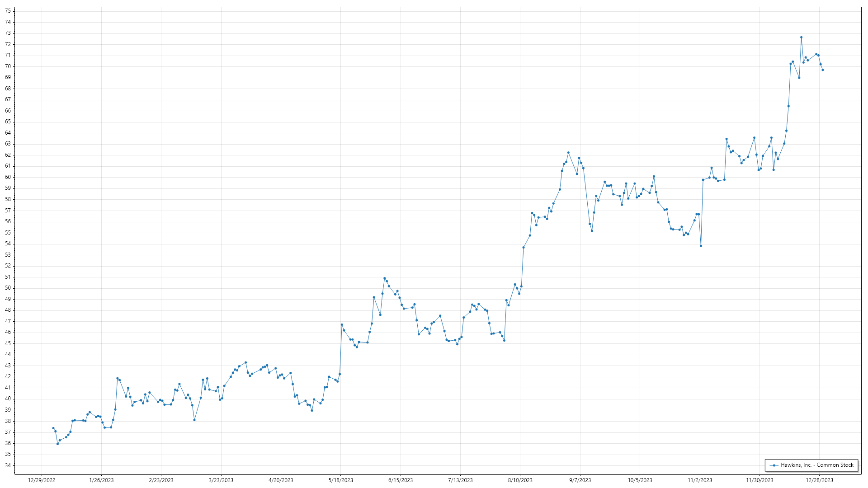Click the highest data point above 72
This screenshot has height=488, width=868.
[x=801, y=38]
